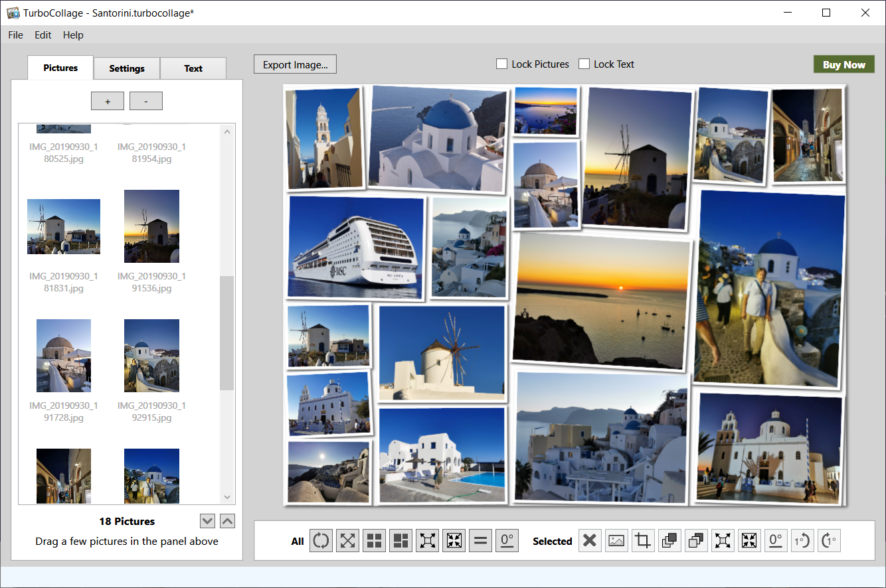Click the down chevron beside 18 Pictures
The height and width of the screenshot is (588, 886).
click(x=207, y=521)
